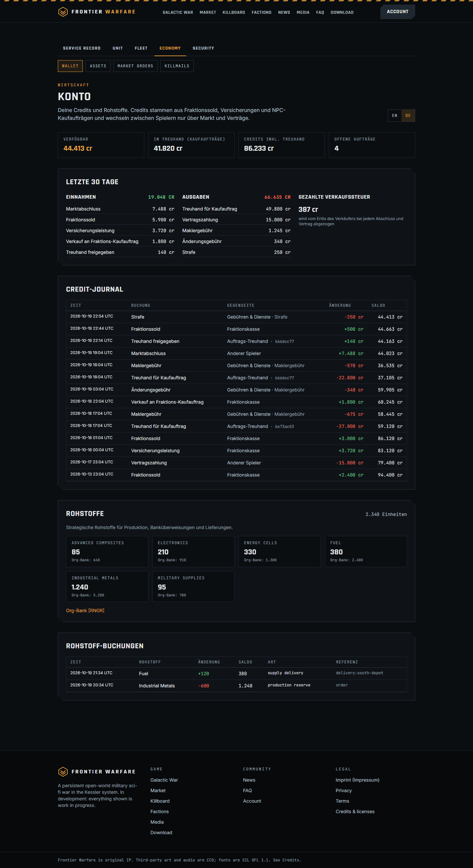This screenshot has height=868, width=473.
Task: Open the Assets sub-tab
Action: point(98,66)
